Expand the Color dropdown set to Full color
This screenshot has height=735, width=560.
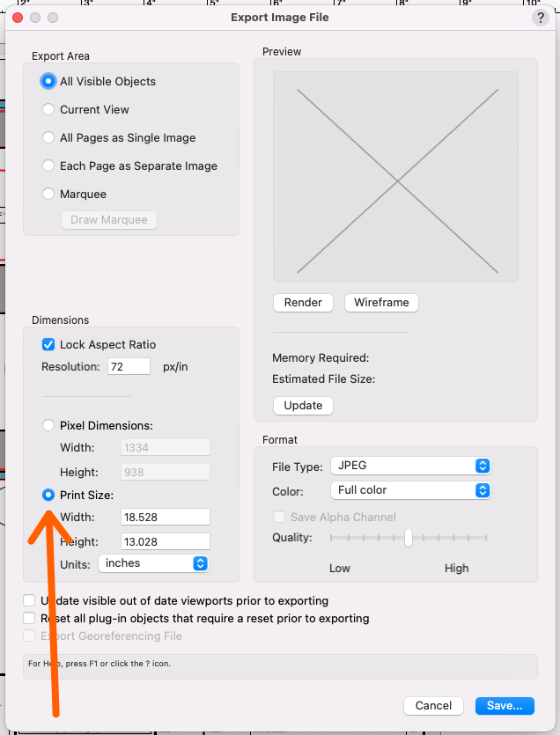409,489
